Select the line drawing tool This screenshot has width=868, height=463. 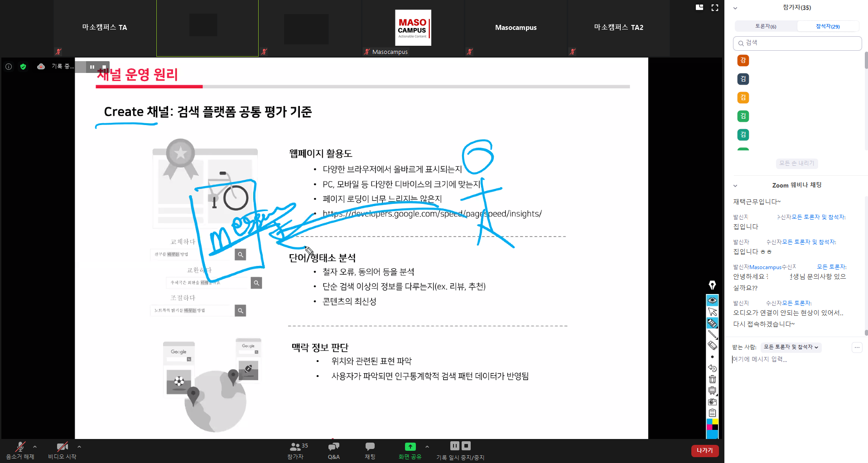[x=712, y=335]
